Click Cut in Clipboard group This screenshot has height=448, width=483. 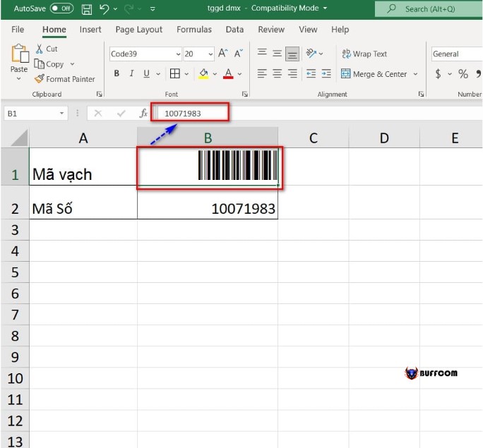pyautogui.click(x=47, y=49)
